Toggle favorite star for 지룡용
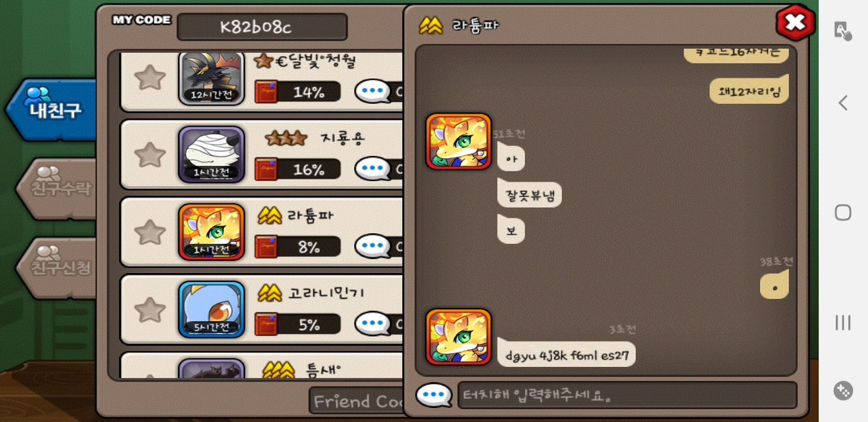This screenshot has height=422, width=868. 150,155
